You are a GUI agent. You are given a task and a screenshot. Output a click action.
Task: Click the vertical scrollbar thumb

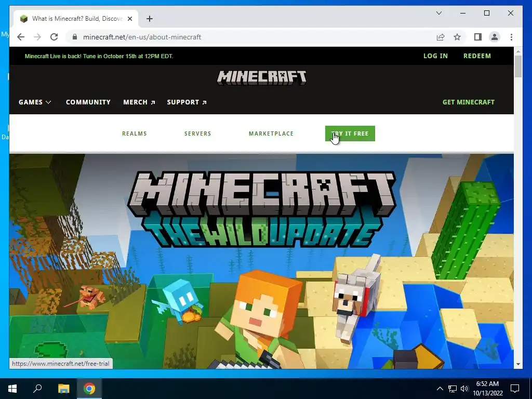coord(518,66)
